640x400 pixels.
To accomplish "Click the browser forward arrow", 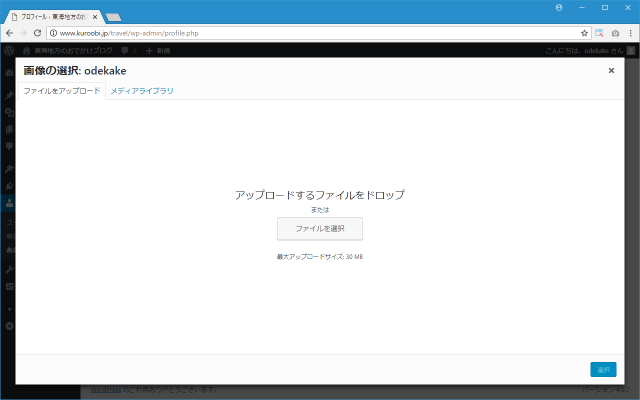I will pos(23,33).
